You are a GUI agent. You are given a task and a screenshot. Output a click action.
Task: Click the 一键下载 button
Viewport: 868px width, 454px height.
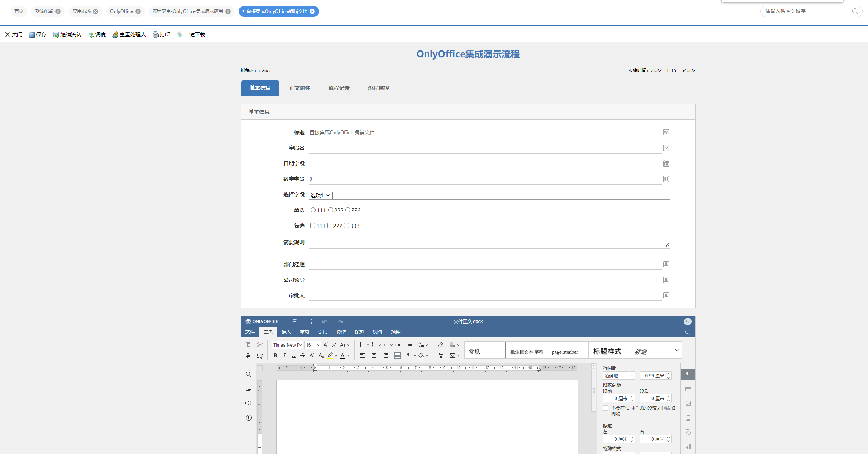pyautogui.click(x=191, y=35)
